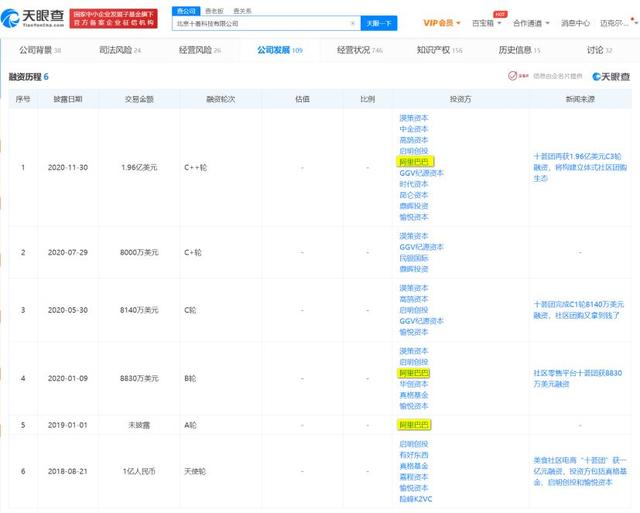The height and width of the screenshot is (513, 640).
Task: Open 消息中心
Action: [575, 23]
